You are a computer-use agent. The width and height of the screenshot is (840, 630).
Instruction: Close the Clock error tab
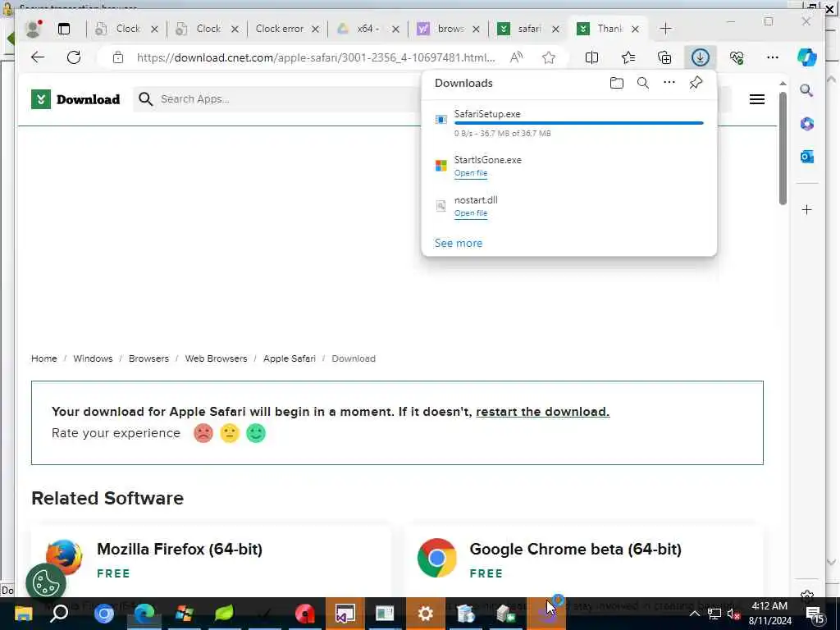tap(316, 29)
